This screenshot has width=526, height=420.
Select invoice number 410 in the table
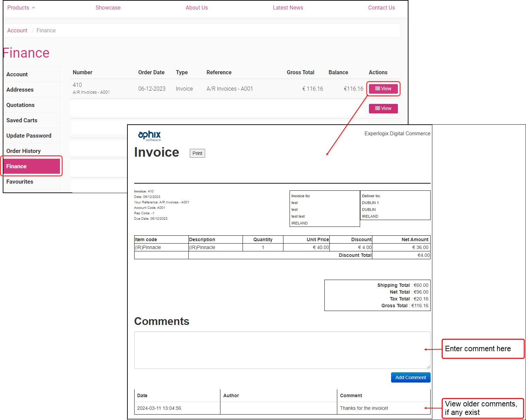coord(77,85)
